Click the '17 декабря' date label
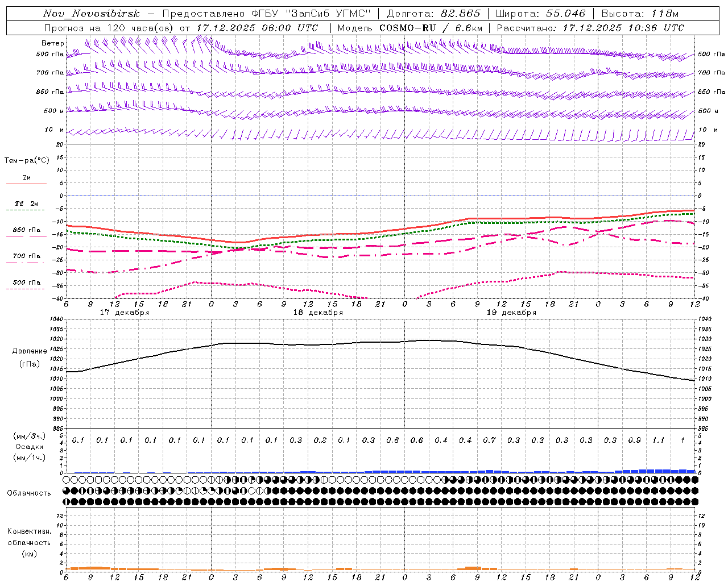 click(125, 313)
